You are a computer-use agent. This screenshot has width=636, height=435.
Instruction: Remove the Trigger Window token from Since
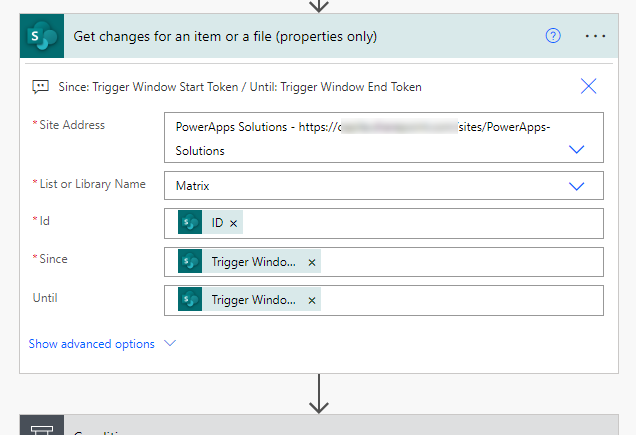coord(312,262)
